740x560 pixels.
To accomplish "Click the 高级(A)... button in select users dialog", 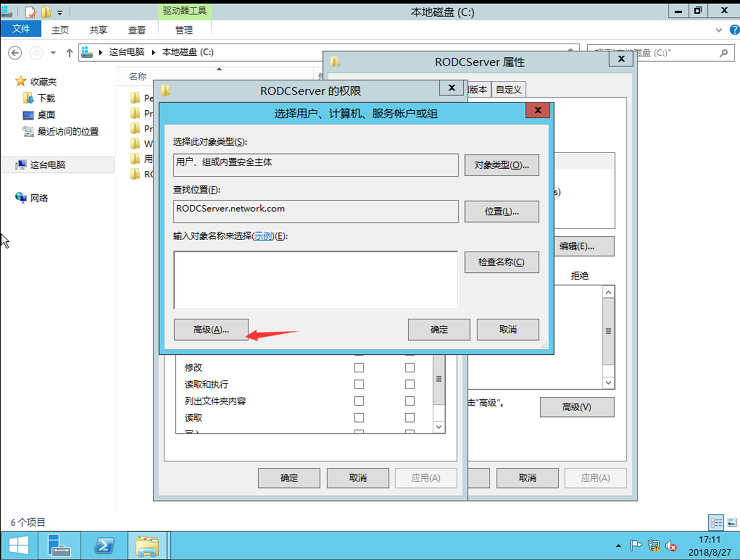I will (211, 330).
